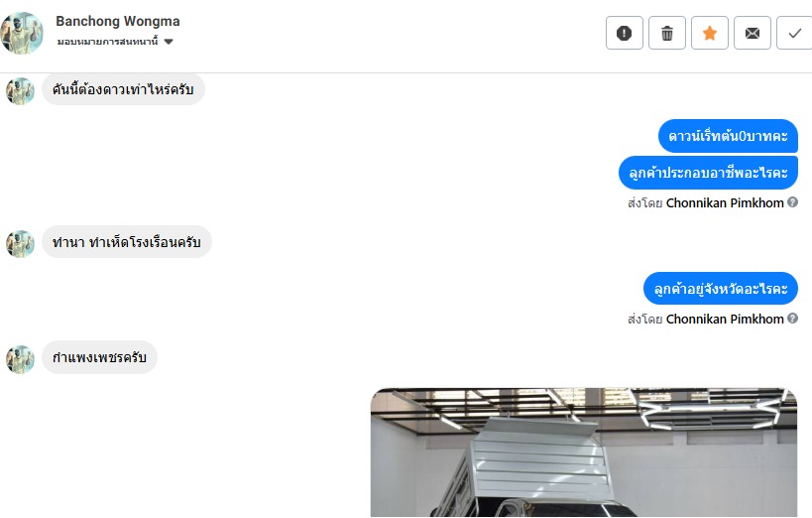Mark conversation as spam with exclamation icon
812x518 pixels.
pyautogui.click(x=624, y=33)
